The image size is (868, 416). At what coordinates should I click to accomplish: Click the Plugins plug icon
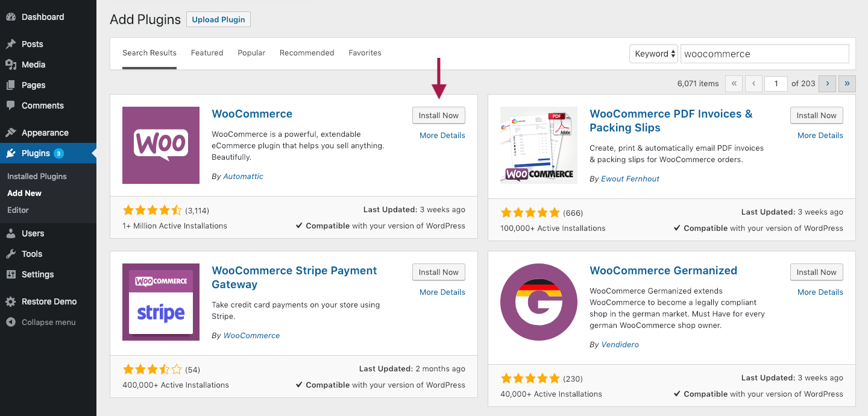[x=11, y=153]
